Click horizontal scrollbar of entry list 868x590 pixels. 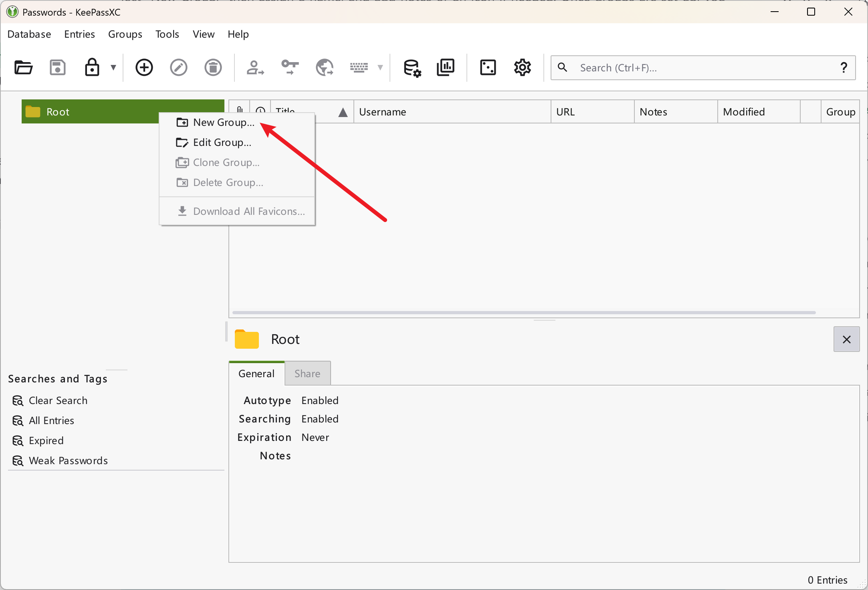[x=524, y=312]
